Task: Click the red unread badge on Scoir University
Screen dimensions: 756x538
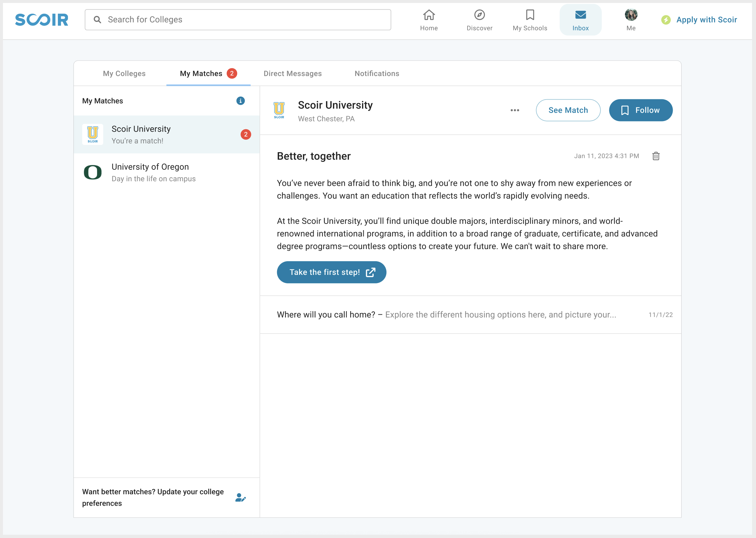Action: click(x=246, y=134)
